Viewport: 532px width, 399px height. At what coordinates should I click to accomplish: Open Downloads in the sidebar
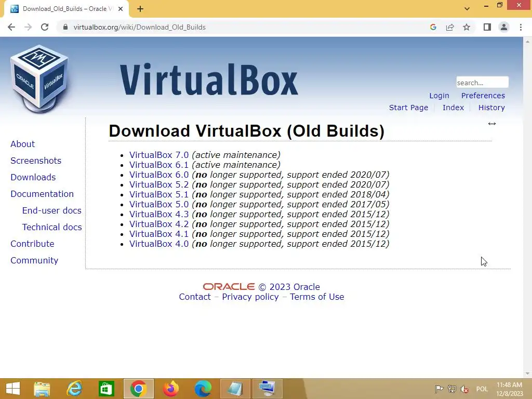click(33, 177)
